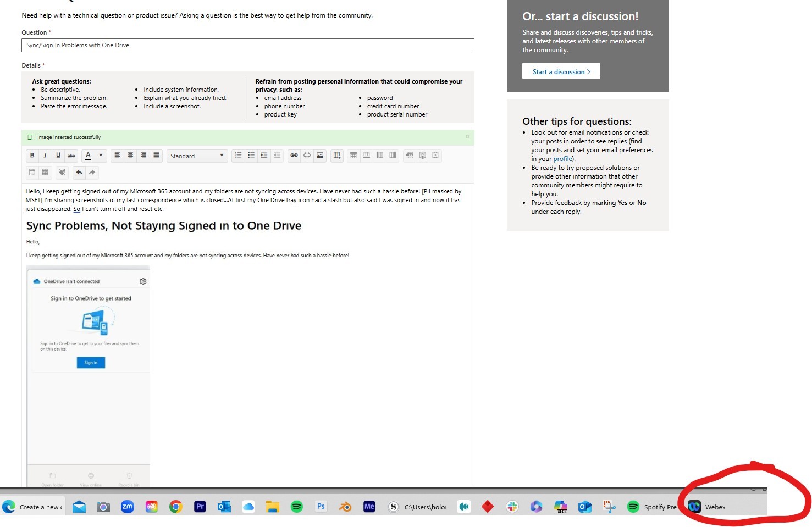This screenshot has width=812, height=527.
Task: Open Photoshop from the taskbar
Action: click(321, 507)
